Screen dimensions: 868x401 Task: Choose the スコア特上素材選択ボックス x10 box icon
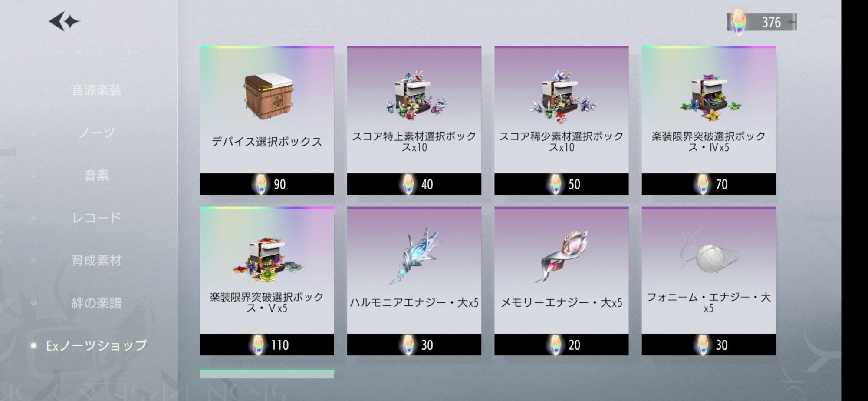(x=415, y=96)
